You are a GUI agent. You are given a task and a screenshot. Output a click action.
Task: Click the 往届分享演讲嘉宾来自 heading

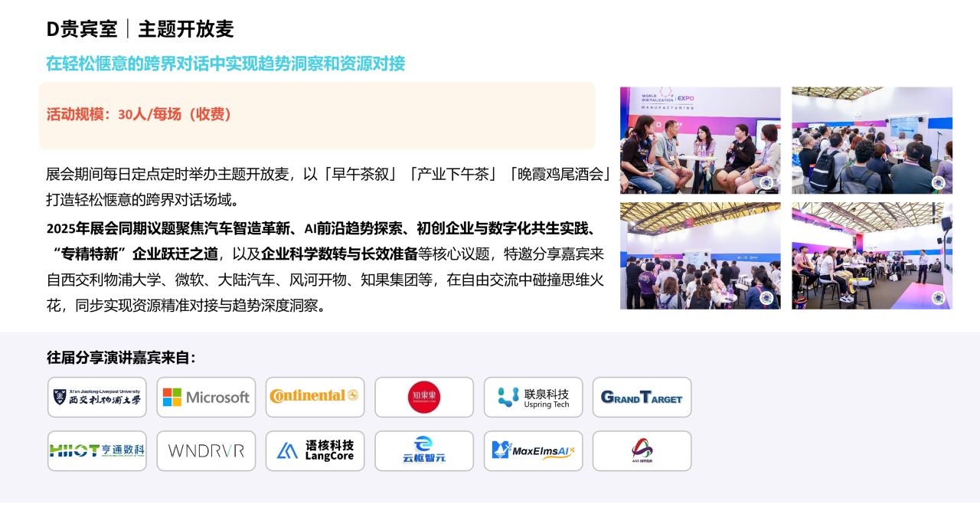click(x=121, y=358)
